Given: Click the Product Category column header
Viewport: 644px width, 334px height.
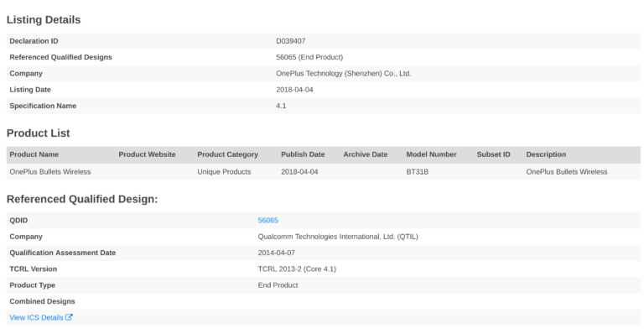Looking at the screenshot, I should pyautogui.click(x=227, y=154).
